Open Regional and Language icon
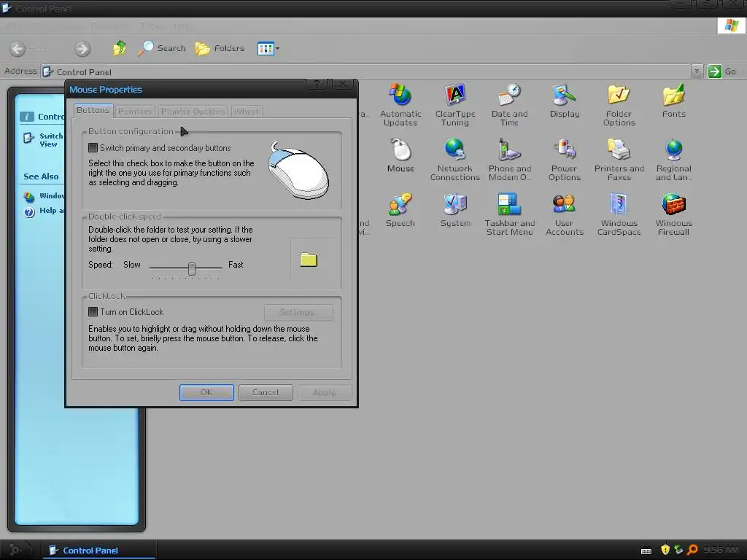This screenshot has height=560, width=747. click(x=673, y=160)
